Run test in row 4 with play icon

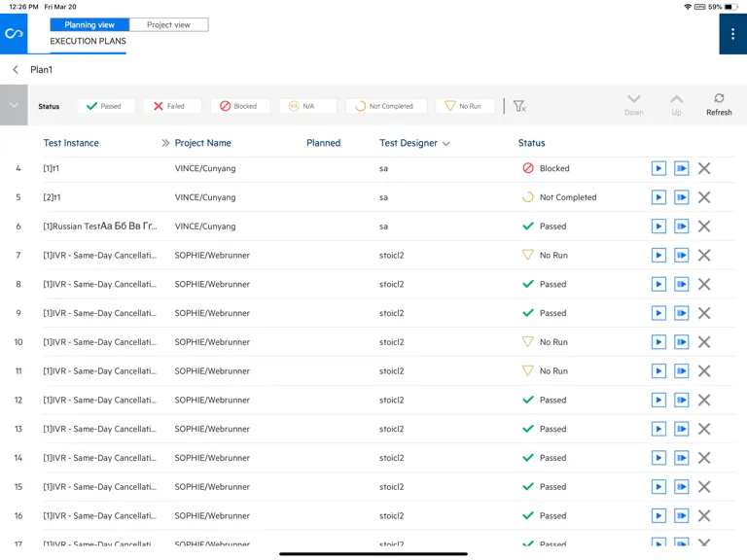tap(658, 168)
